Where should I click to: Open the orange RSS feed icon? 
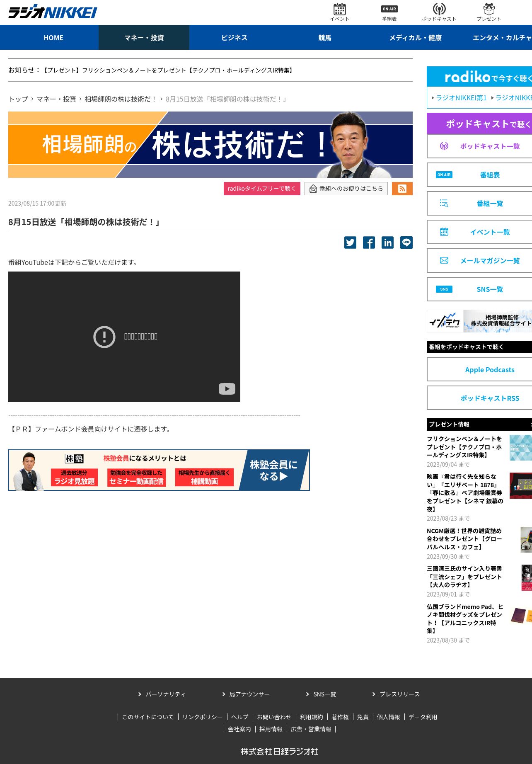(402, 189)
